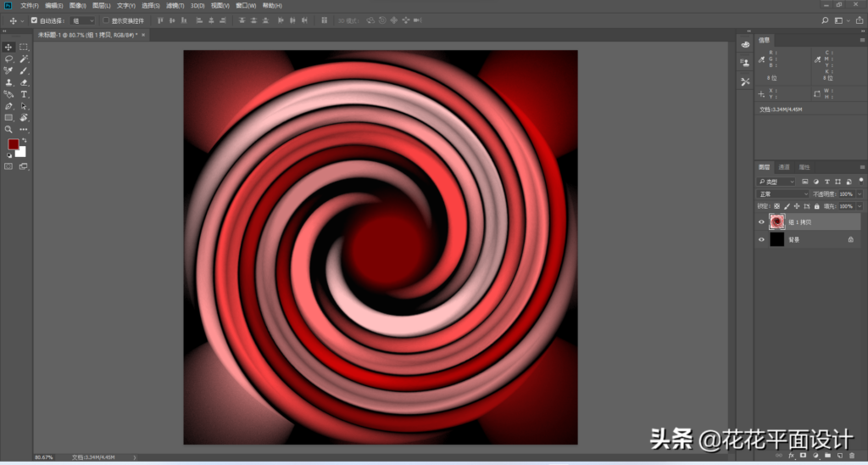Filter layers by adjustment layer type

click(816, 182)
